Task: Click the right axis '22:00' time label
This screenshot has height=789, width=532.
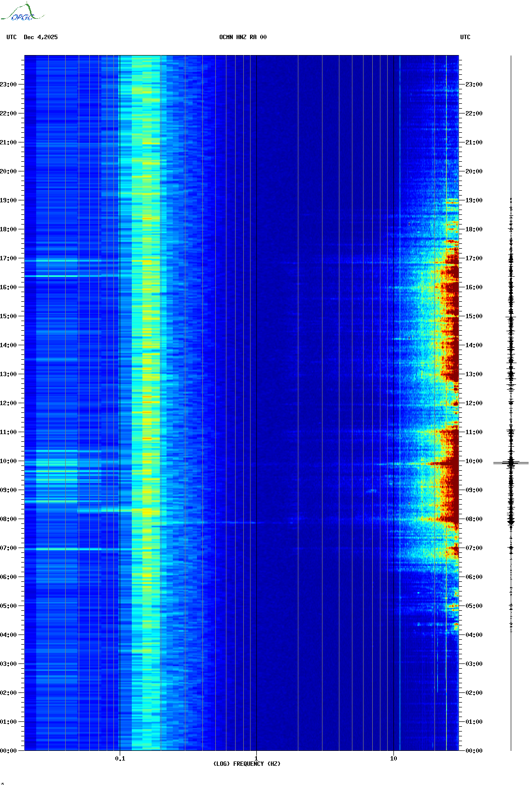Action: [x=474, y=113]
